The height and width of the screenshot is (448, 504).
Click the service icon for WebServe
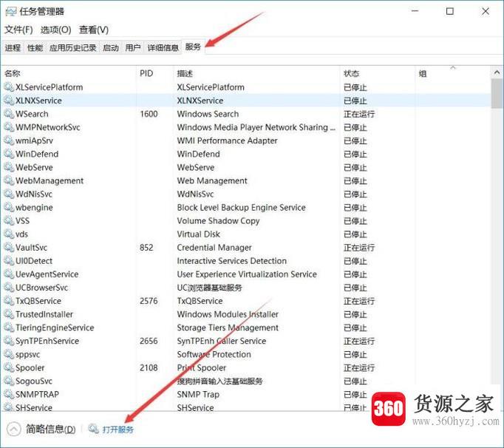click(9, 167)
